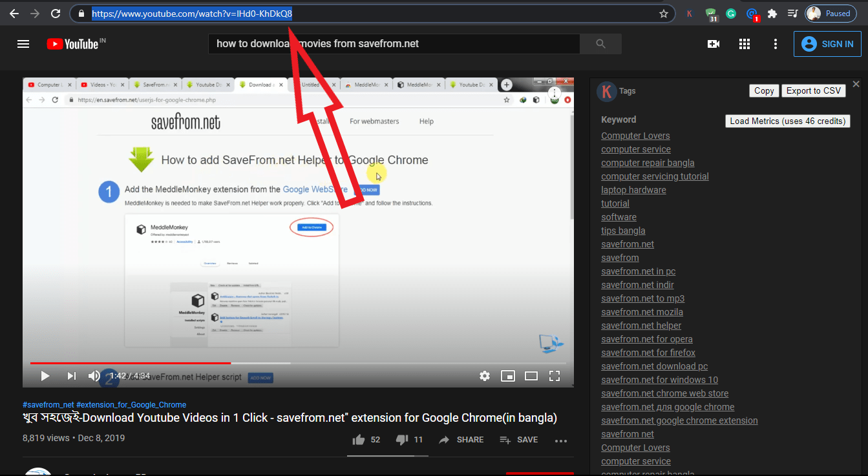Open savefrom.net to mp3 keyword
Screen dimensions: 868x476
[x=642, y=298]
